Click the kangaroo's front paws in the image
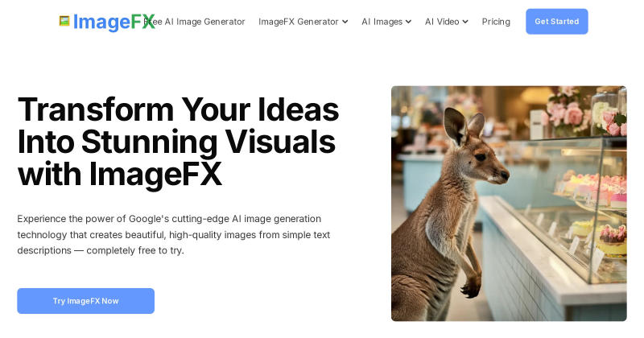644x338 pixels. click(x=472, y=287)
